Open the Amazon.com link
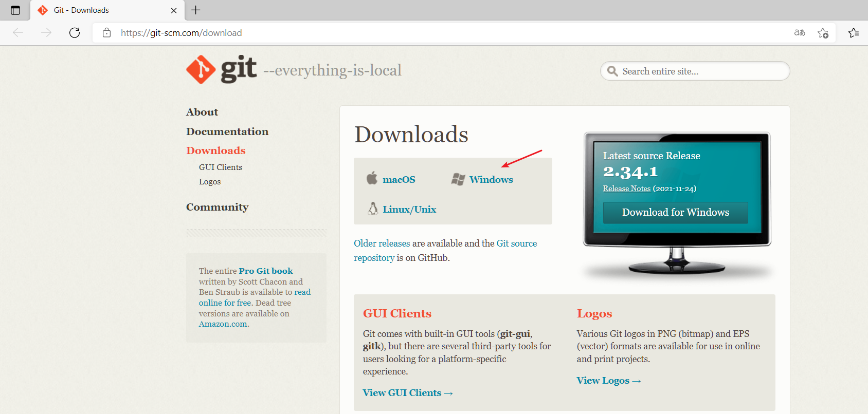The image size is (868, 414). 223,324
